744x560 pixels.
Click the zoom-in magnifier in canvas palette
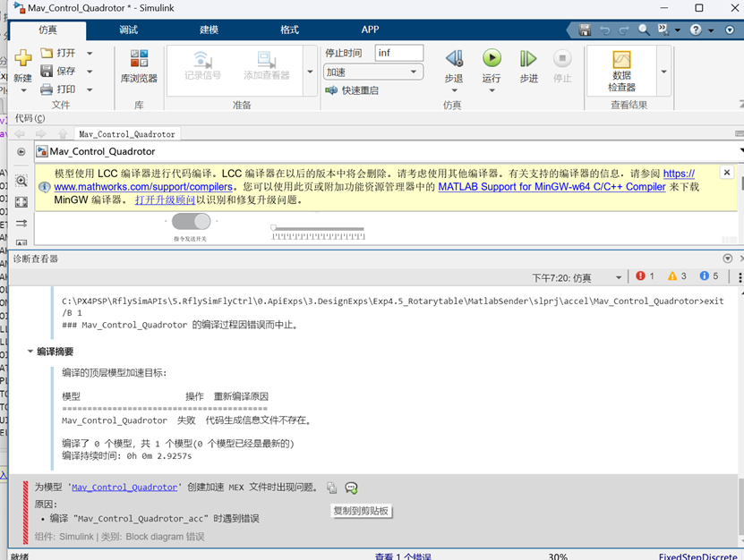(x=21, y=181)
